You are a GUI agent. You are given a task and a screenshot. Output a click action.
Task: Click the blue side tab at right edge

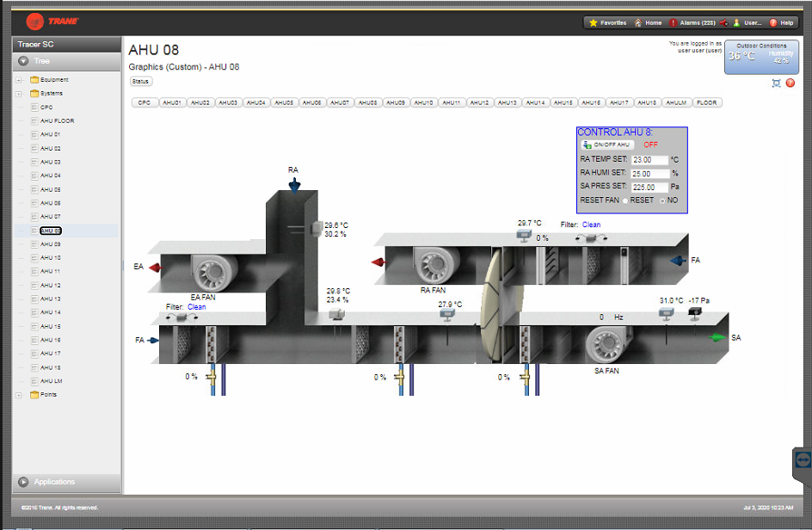[x=803, y=461]
